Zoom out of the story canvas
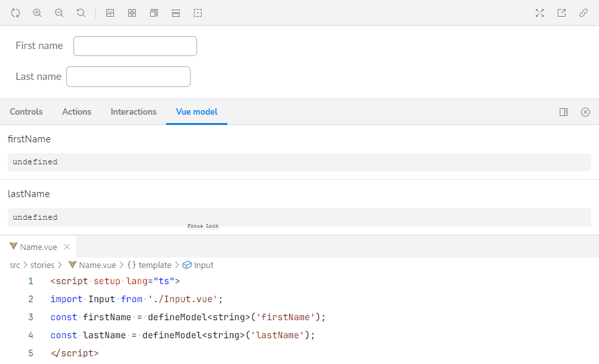The width and height of the screenshot is (599, 364). [x=59, y=13]
